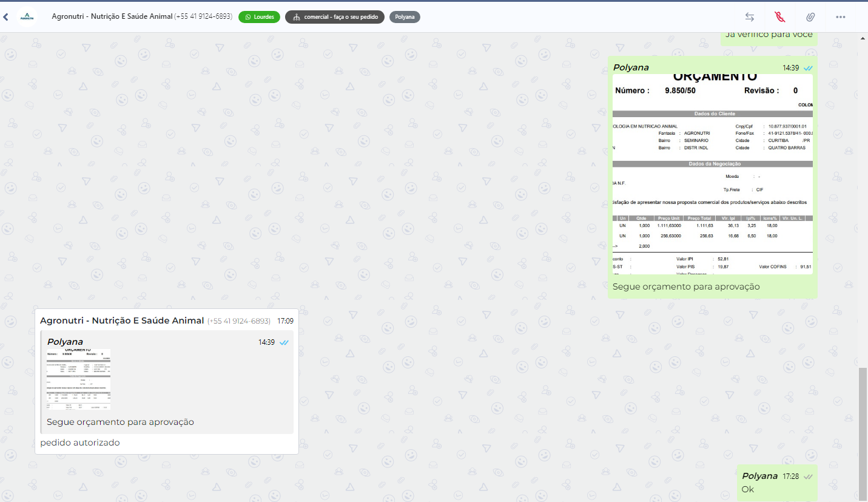Click the 'pedido autorizado' message text
868x502 pixels.
[x=80, y=443]
